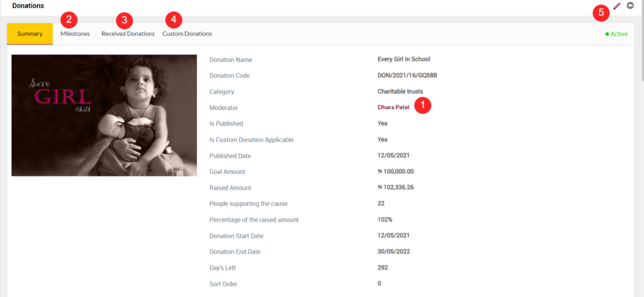Image resolution: width=644 pixels, height=297 pixels.
Task: Click the back arrow icon
Action: click(630, 5)
